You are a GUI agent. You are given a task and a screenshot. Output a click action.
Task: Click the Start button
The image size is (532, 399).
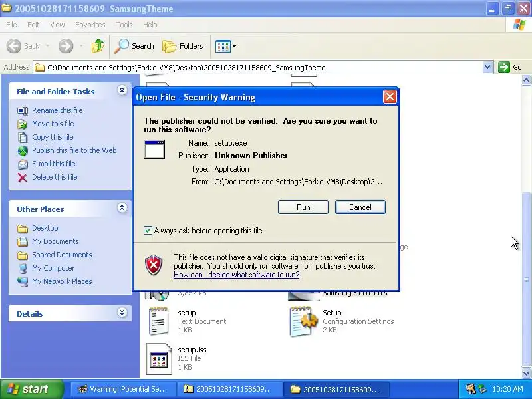pos(32,389)
